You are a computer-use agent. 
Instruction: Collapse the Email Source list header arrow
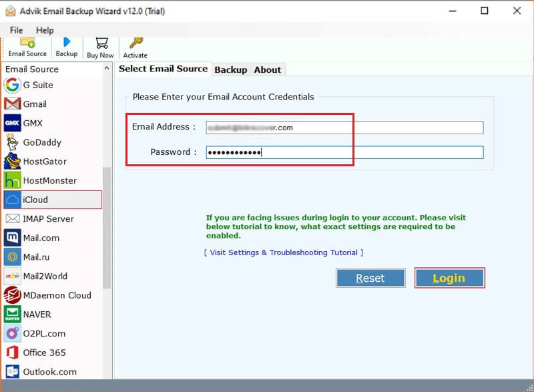point(107,68)
